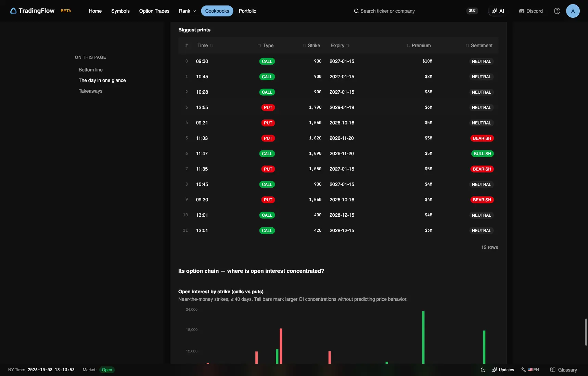The image size is (588, 376).
Task: Open Updates sparkle icon in footer
Action: click(x=495, y=370)
